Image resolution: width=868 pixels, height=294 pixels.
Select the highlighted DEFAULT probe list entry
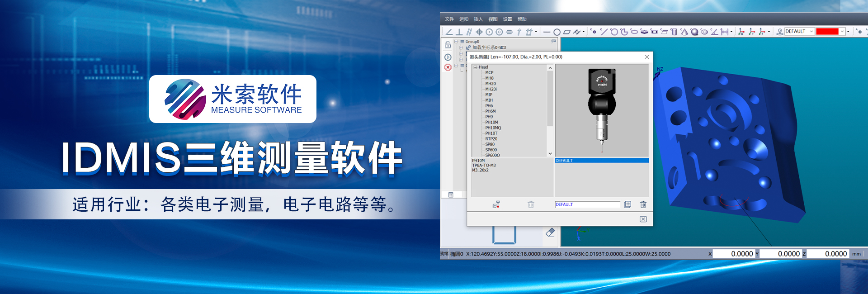pyautogui.click(x=602, y=161)
